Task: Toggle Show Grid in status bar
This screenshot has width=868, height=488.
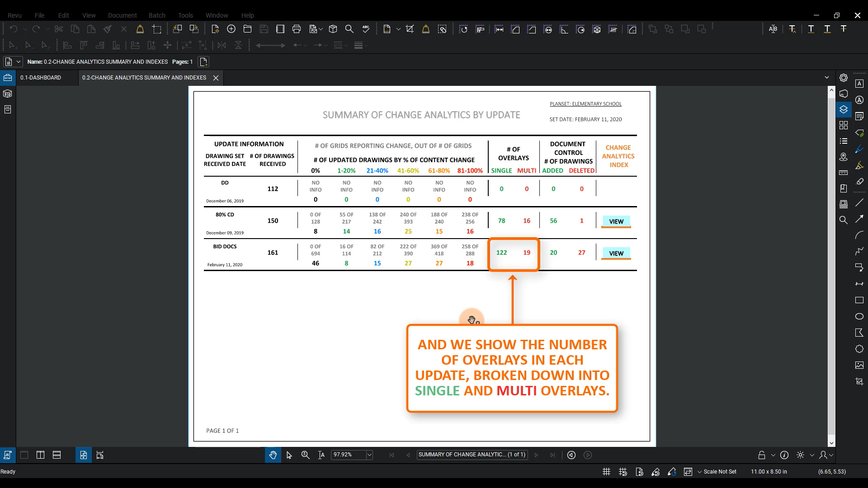Action: (x=607, y=472)
